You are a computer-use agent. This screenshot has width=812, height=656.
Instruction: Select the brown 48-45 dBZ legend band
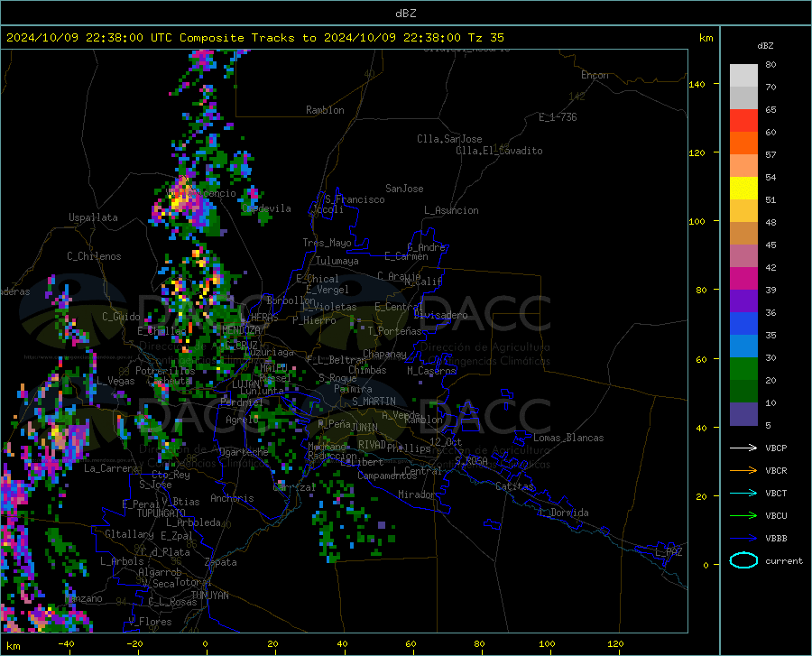(x=743, y=234)
